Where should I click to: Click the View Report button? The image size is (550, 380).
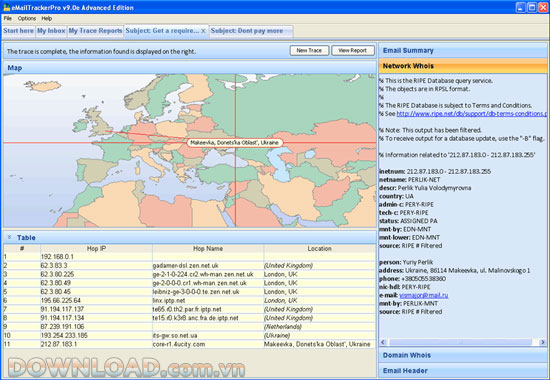tap(353, 51)
